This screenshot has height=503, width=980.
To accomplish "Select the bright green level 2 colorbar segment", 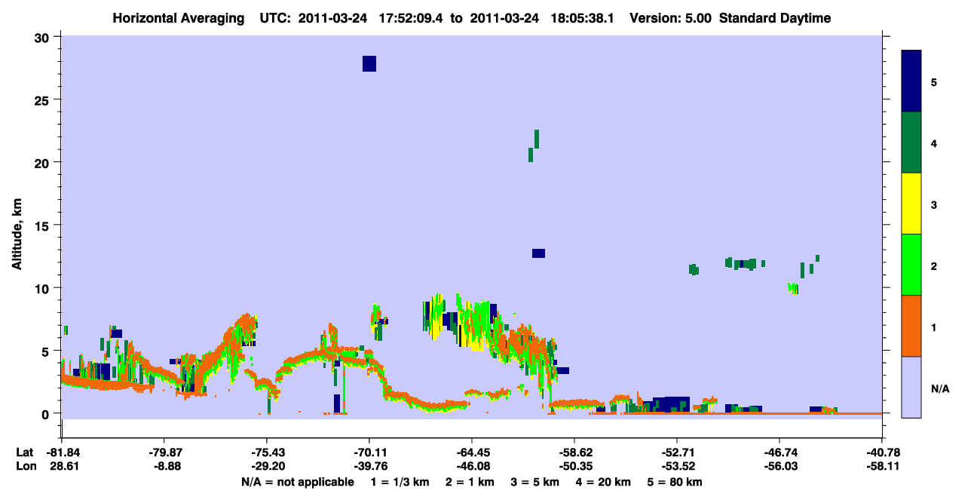I will pos(911,265).
